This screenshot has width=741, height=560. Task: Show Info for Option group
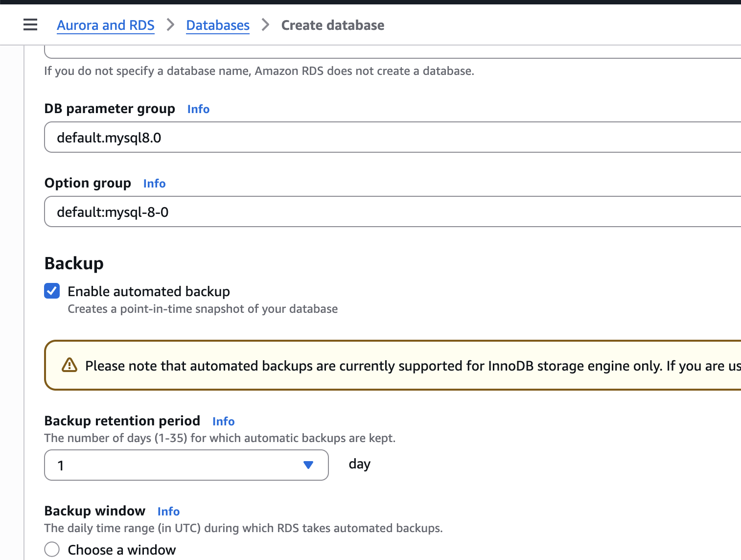(154, 184)
